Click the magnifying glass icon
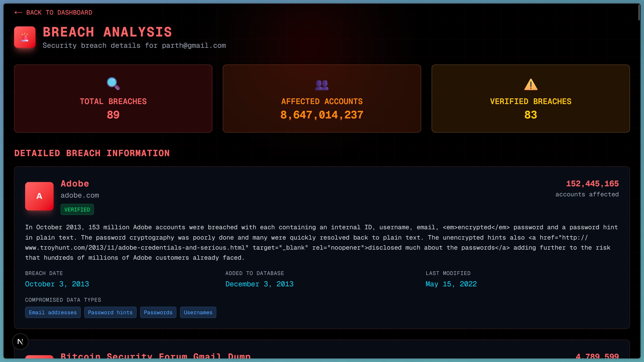 pos(113,84)
